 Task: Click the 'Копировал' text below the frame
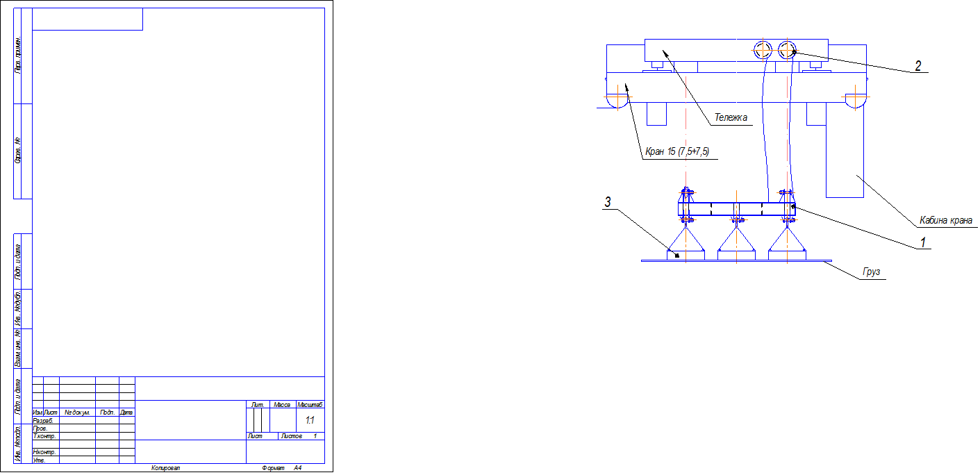point(166,469)
